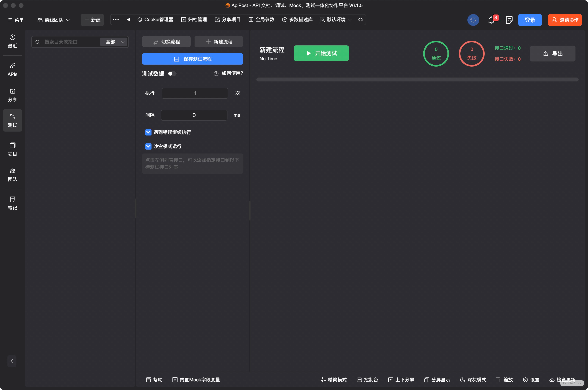
Task: Open the APIs sidebar section
Action: 12,70
